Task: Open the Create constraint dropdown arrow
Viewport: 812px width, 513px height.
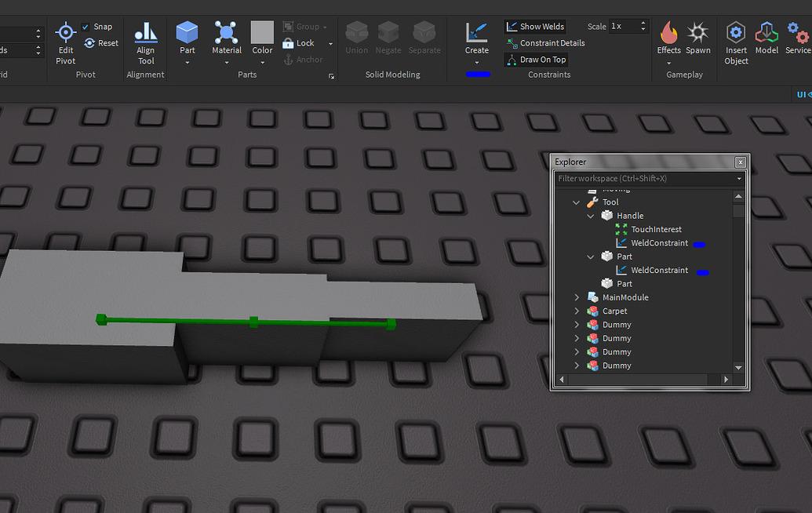Action: [476, 63]
